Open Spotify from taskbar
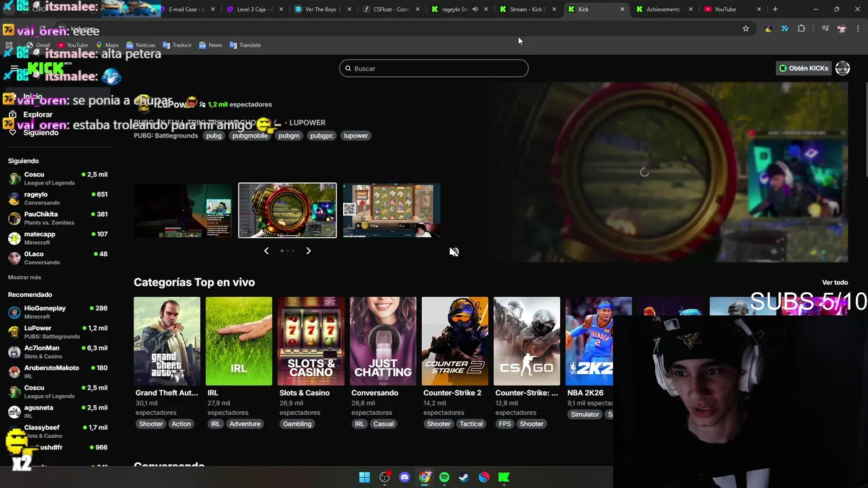 tap(444, 477)
